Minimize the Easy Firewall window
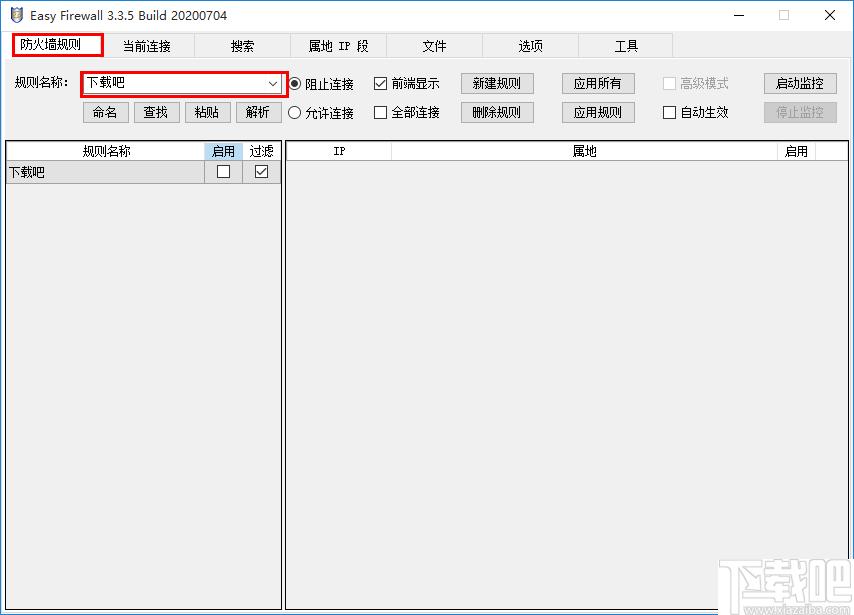This screenshot has height=615, width=854. tap(739, 15)
